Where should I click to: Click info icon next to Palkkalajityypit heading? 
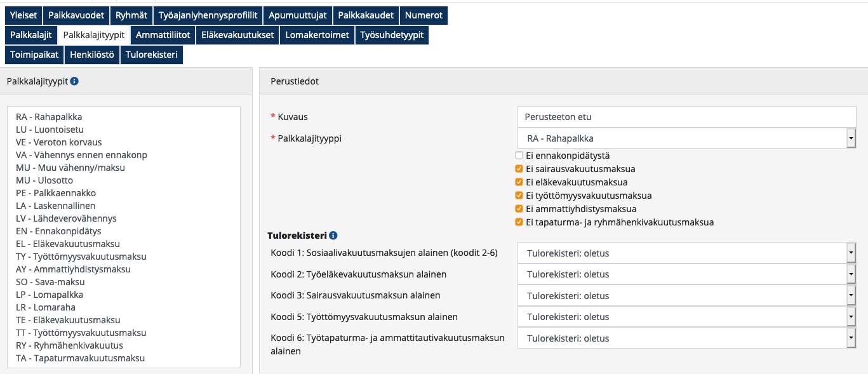(74, 81)
